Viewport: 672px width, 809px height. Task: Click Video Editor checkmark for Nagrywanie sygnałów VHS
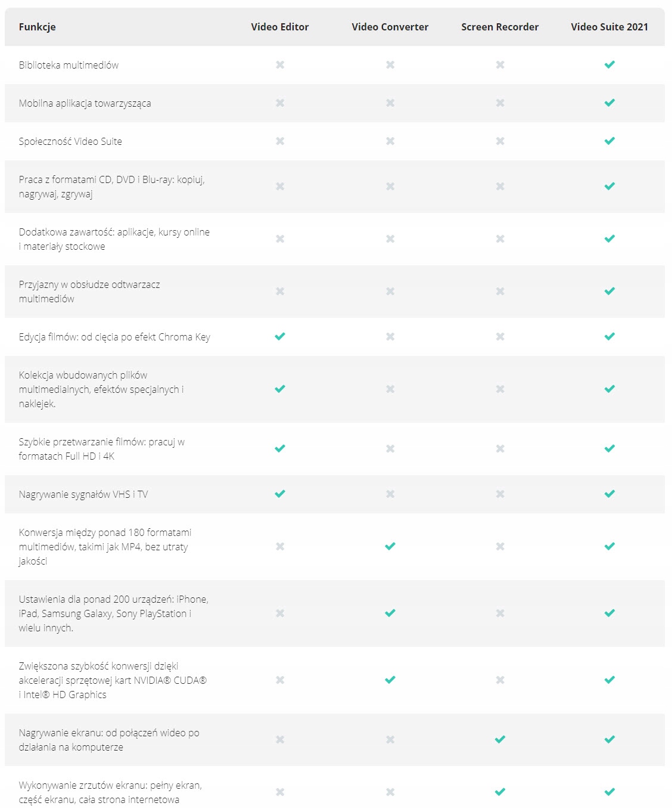[x=280, y=494]
